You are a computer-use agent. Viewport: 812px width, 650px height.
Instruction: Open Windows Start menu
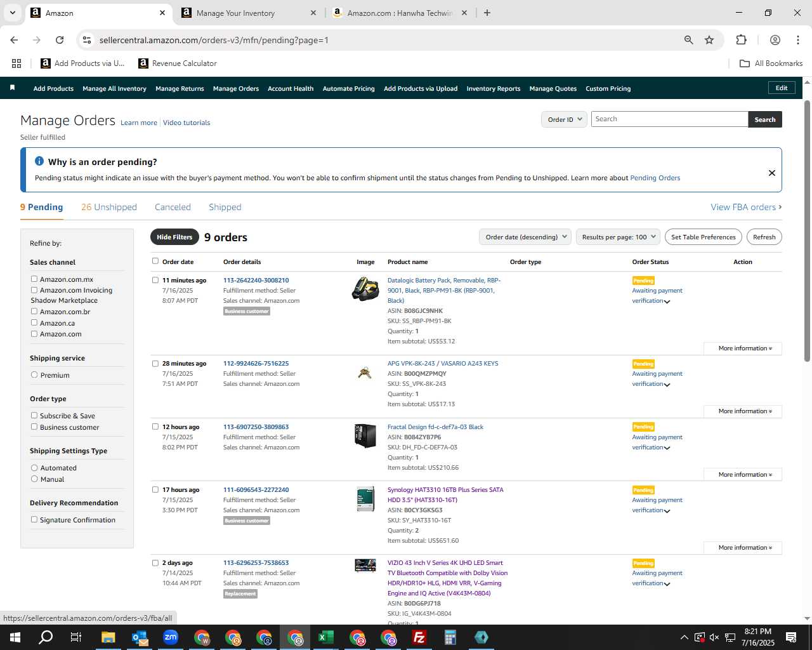(15, 637)
